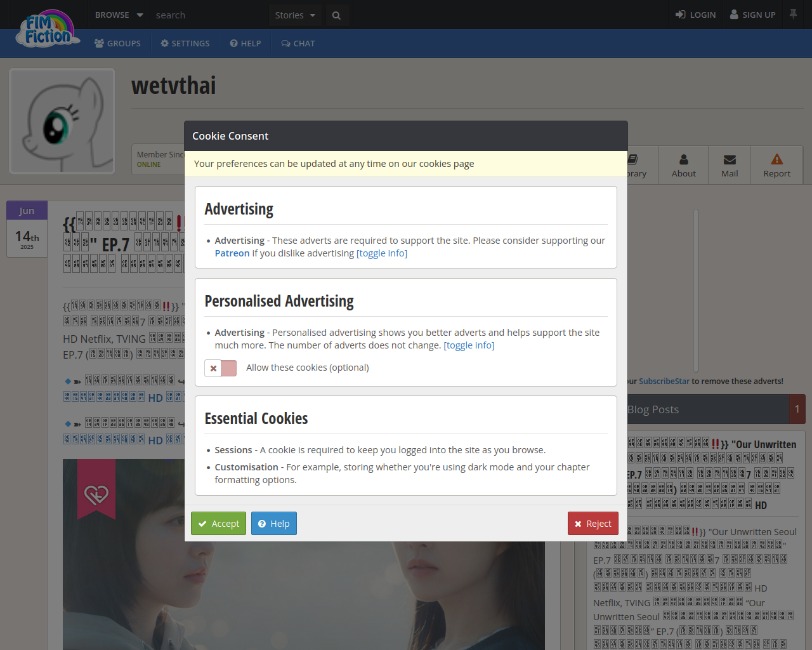812x650 pixels.
Task: Open the SubscribeStar link
Action: click(x=664, y=381)
